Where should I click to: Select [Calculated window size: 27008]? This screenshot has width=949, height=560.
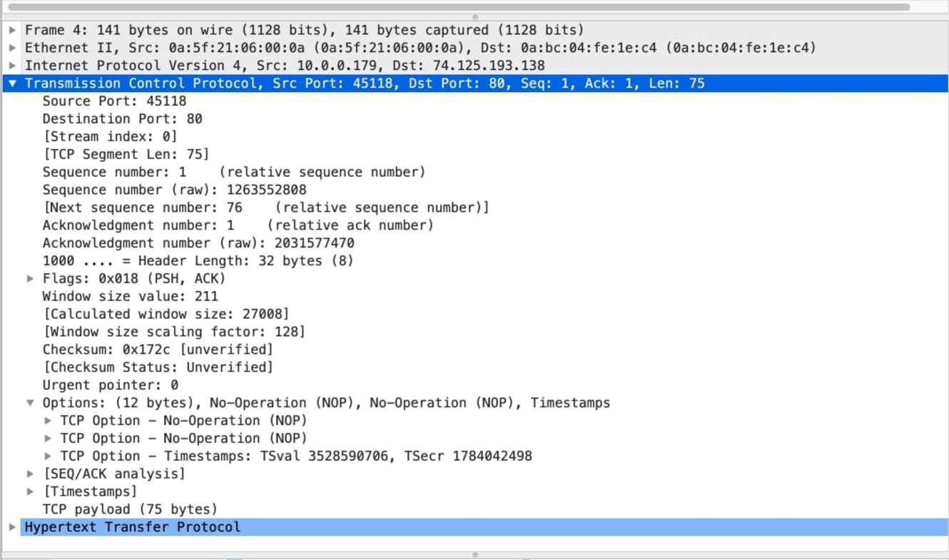[166, 314]
